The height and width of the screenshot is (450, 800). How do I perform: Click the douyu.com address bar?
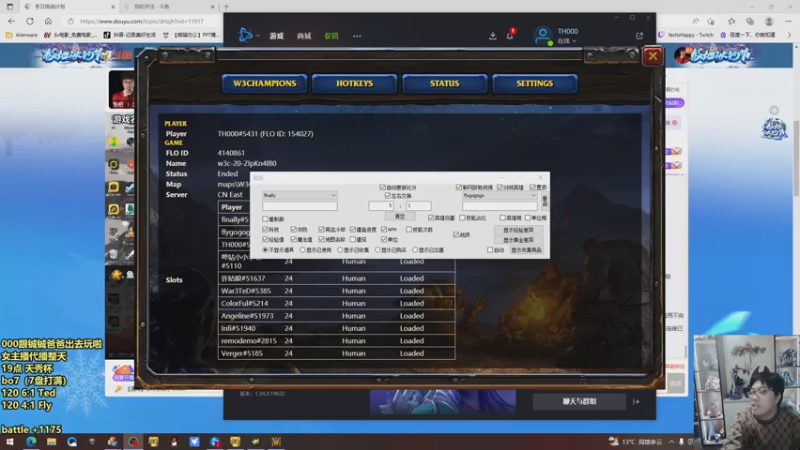(142, 21)
